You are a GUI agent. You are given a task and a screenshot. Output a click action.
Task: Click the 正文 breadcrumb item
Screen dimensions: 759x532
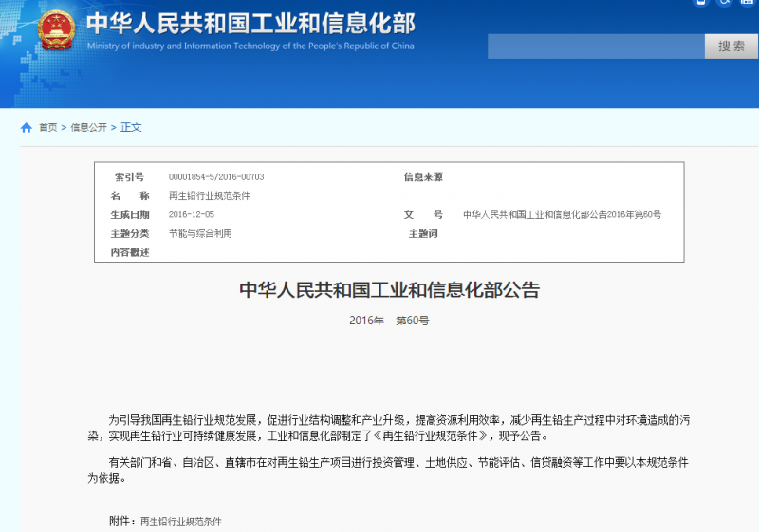point(131,127)
